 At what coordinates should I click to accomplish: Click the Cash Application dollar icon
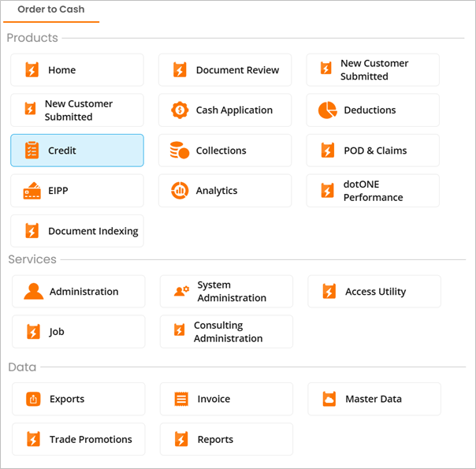click(x=180, y=110)
